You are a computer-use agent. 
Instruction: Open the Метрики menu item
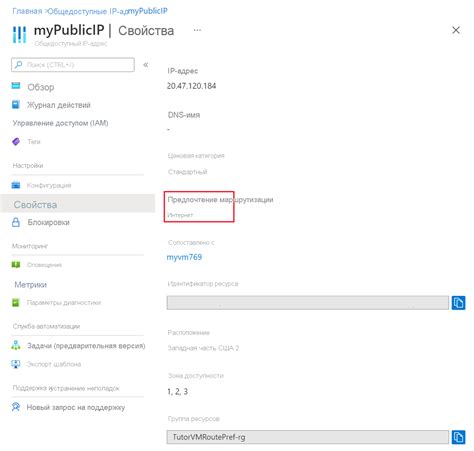pyautogui.click(x=30, y=285)
